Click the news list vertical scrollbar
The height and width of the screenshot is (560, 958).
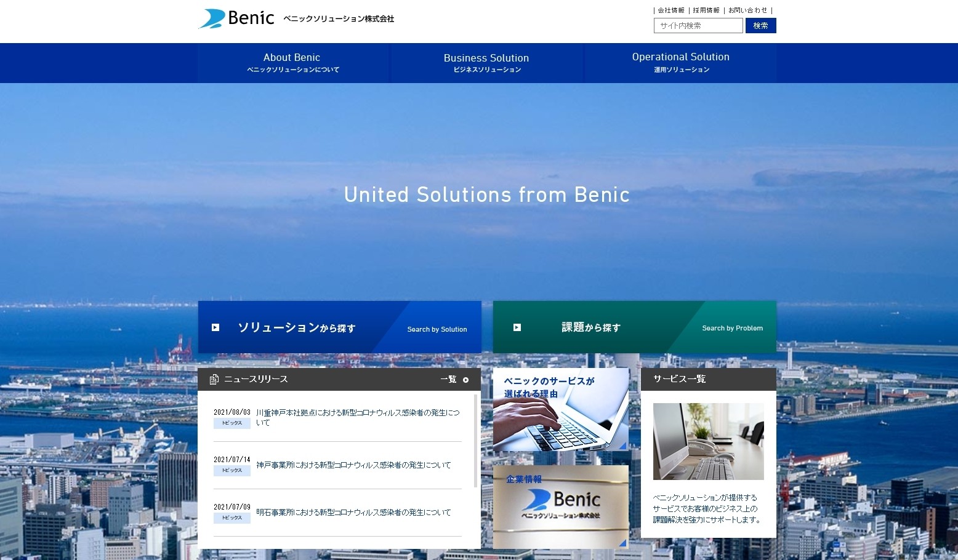tap(476, 441)
